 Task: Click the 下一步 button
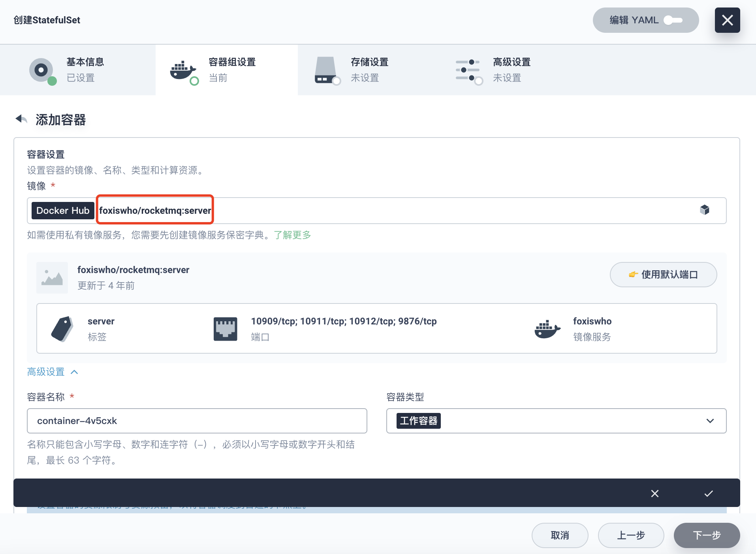click(x=707, y=535)
